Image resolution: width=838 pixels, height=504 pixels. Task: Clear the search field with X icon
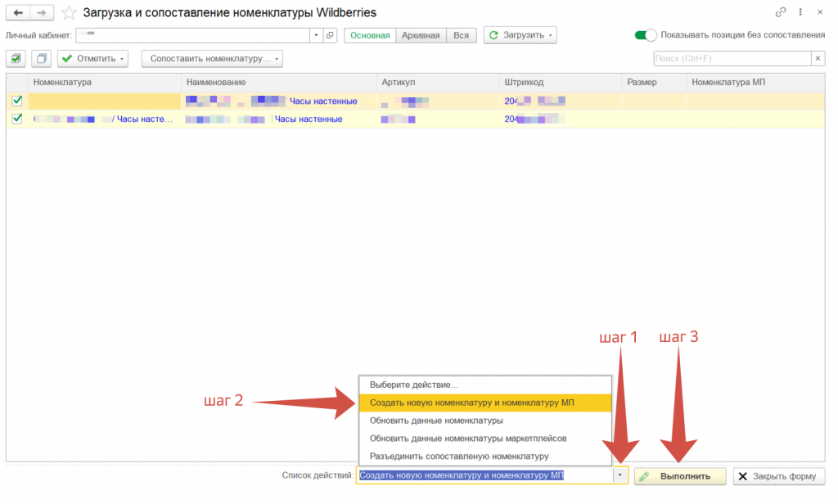817,59
